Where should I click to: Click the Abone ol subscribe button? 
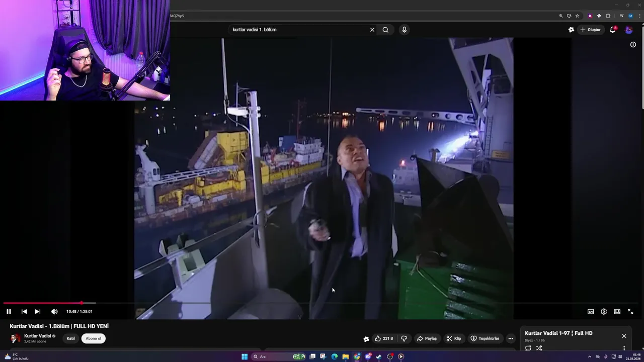point(94,338)
